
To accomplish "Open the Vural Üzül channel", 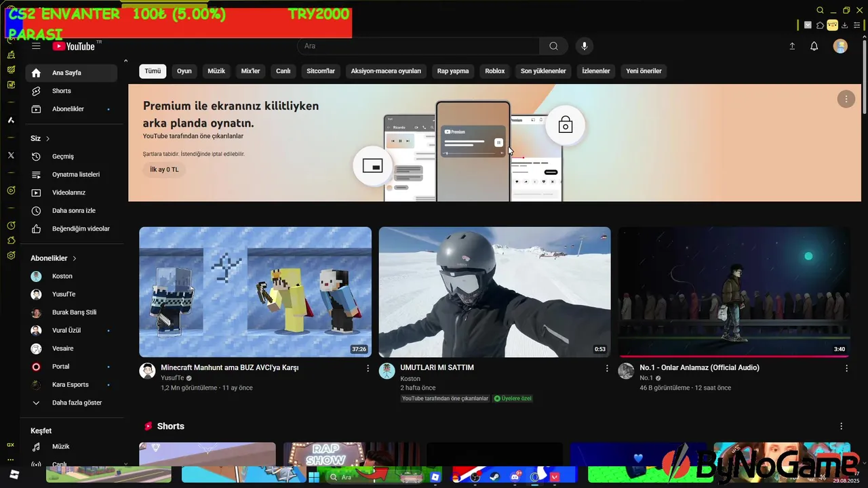I will click(71, 331).
